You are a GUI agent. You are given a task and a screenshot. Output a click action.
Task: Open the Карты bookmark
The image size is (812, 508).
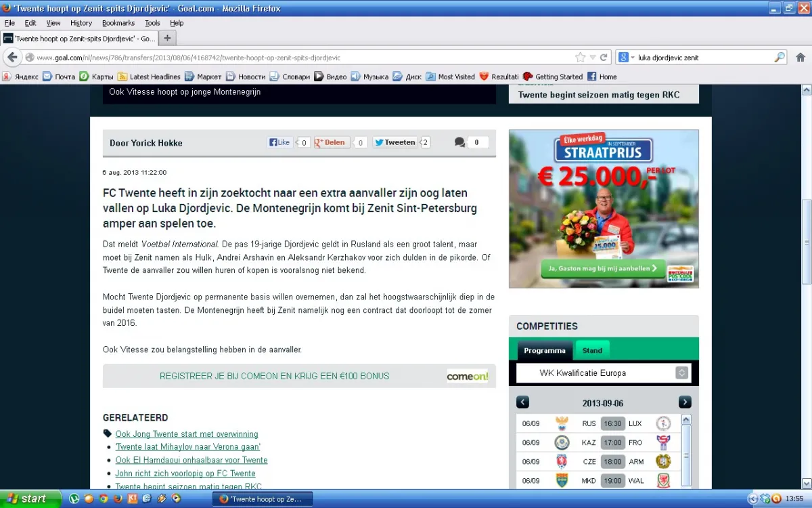pos(96,77)
